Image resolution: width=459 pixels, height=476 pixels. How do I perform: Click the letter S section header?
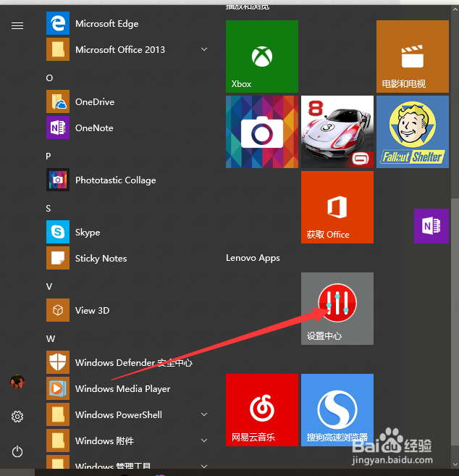49,209
